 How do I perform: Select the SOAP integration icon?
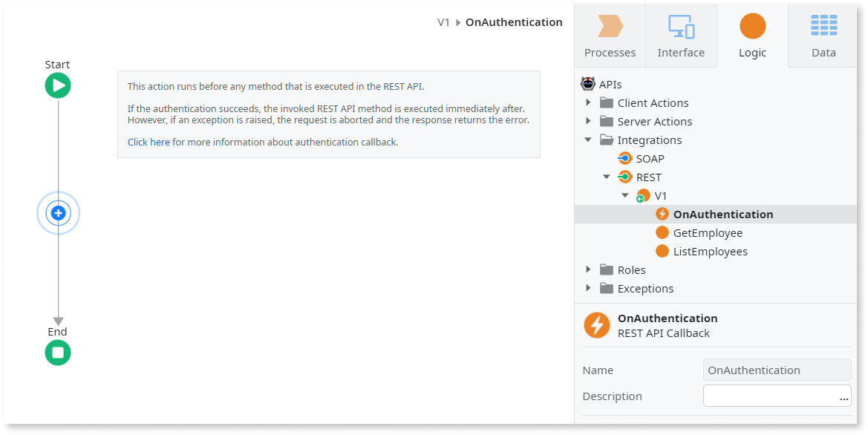624,158
